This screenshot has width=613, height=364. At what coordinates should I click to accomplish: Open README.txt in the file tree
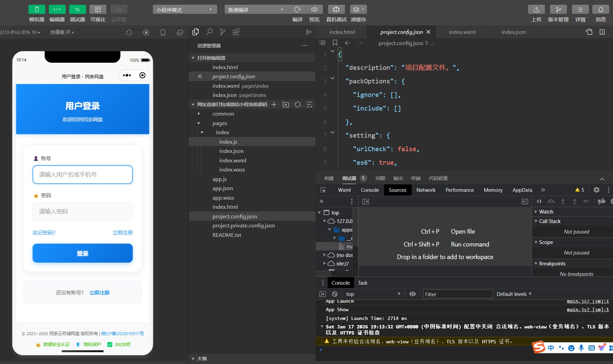[x=227, y=235]
